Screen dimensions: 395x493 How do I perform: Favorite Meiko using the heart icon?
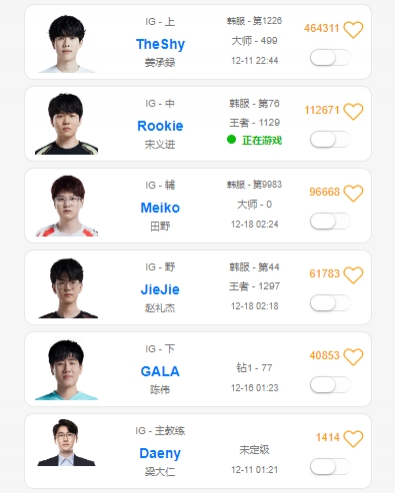coord(353,193)
